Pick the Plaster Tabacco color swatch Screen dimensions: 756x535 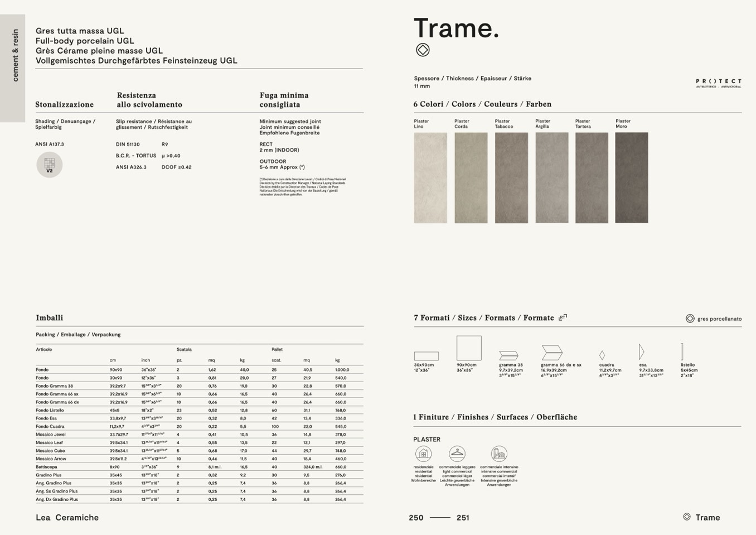click(511, 177)
